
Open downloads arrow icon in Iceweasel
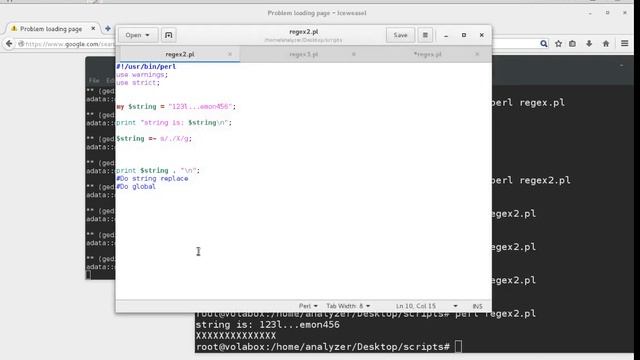[589, 44]
